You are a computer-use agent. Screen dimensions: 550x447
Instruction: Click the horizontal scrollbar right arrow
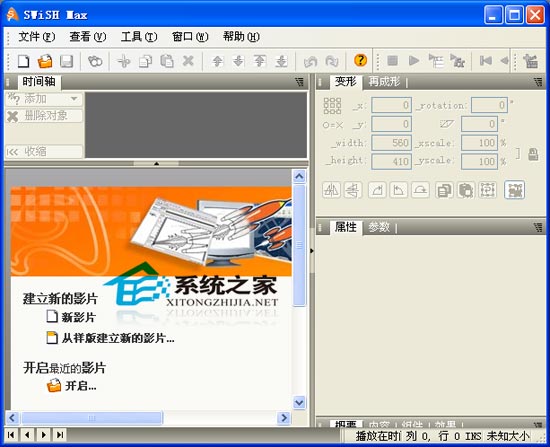coord(283,418)
